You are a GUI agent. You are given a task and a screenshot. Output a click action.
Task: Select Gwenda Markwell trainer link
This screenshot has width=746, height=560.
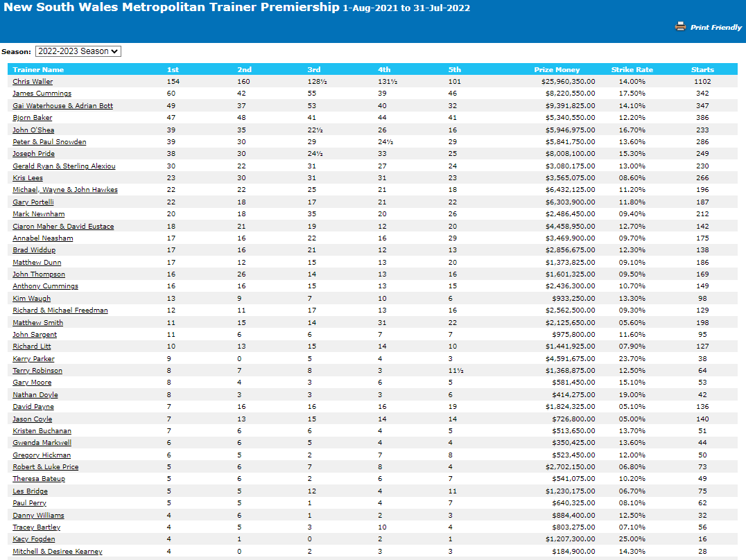coord(42,443)
